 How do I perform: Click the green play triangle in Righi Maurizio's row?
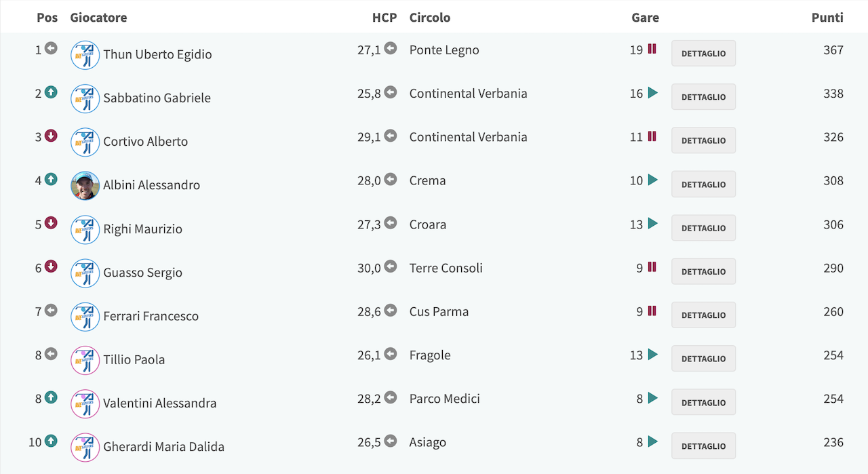point(652,223)
